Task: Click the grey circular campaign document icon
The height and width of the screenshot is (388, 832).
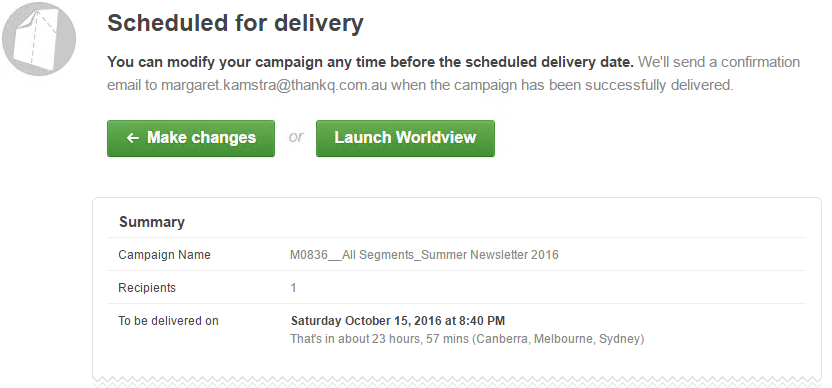Action: click(39, 39)
